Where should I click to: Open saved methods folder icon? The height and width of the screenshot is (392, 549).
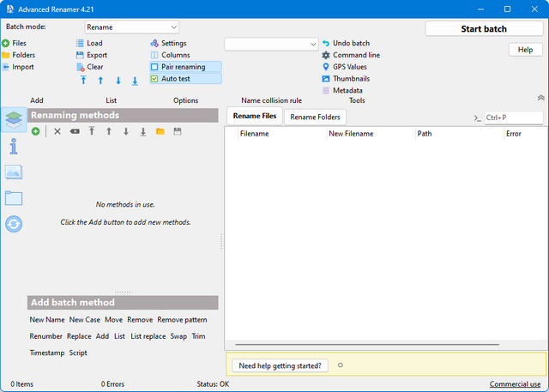pyautogui.click(x=160, y=131)
